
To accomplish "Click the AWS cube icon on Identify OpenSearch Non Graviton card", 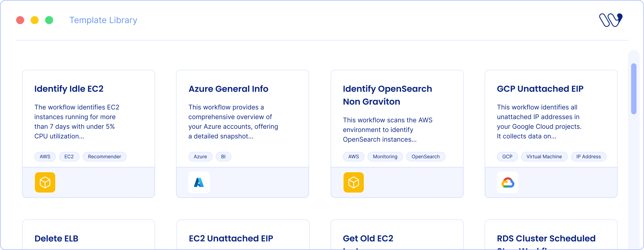I will (354, 182).
